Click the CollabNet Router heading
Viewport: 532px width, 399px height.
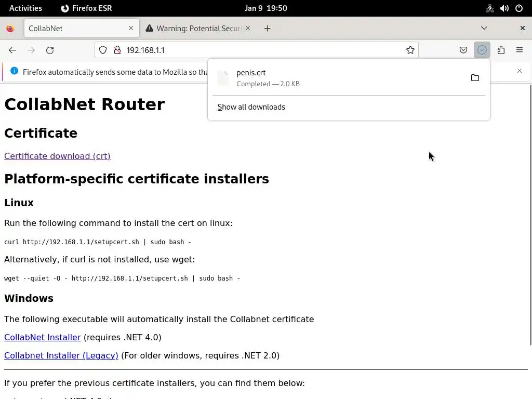click(x=85, y=104)
